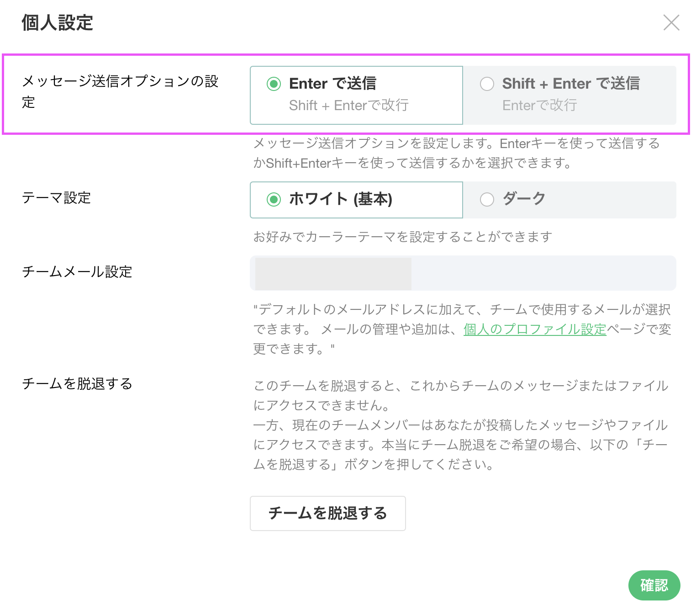Click the チームメール設定 row label
The width and height of the screenshot is (696, 616).
click(x=77, y=272)
